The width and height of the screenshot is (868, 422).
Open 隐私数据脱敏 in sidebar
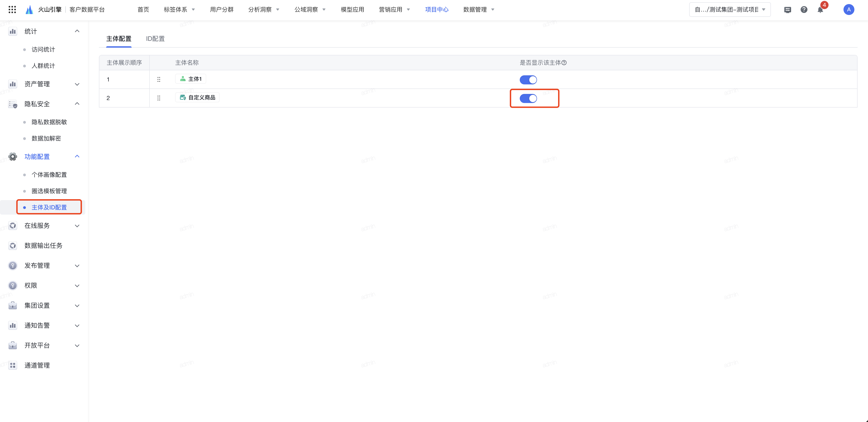(49, 122)
